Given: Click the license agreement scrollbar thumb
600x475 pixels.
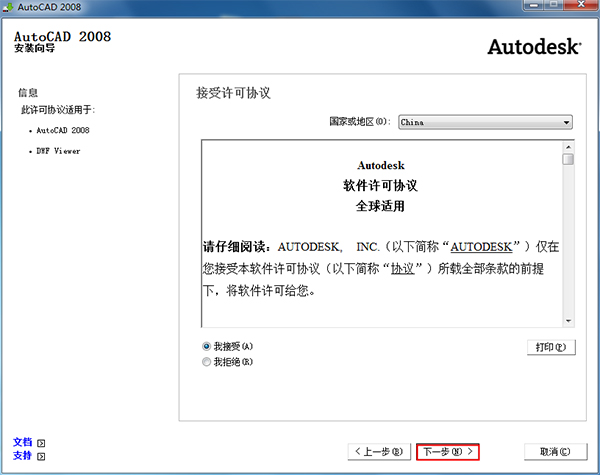Looking at the screenshot, I should (568, 159).
